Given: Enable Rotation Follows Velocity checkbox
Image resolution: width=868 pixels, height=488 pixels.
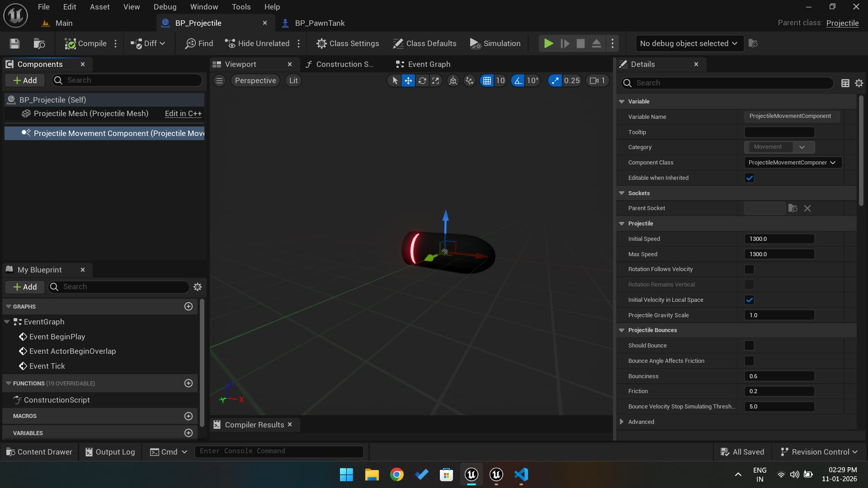Looking at the screenshot, I should pos(749,269).
